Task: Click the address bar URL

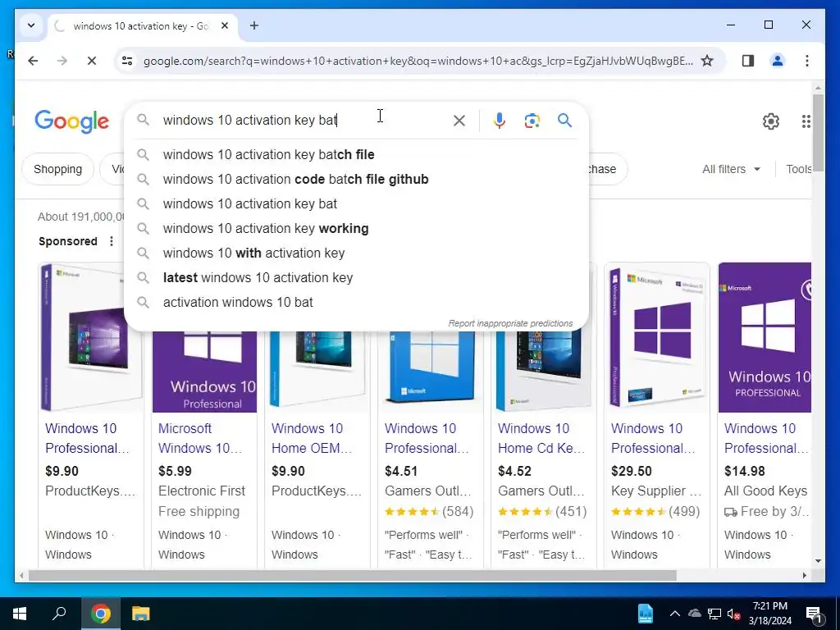Action: (418, 61)
